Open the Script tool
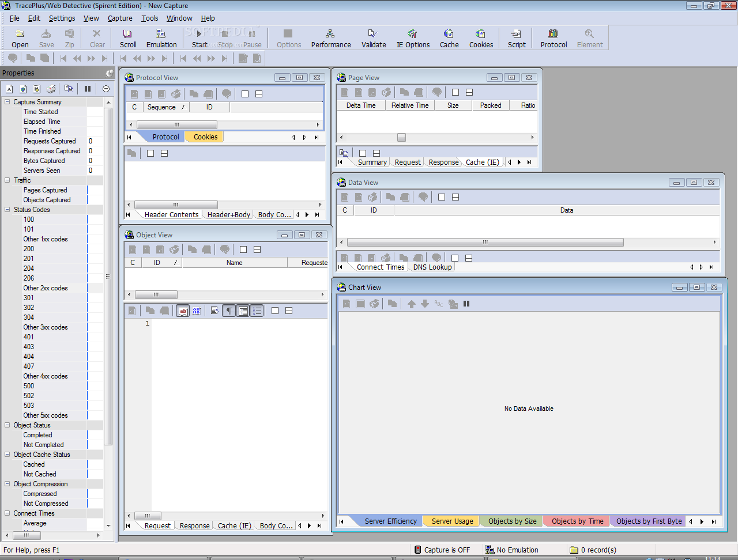Image resolution: width=738 pixels, height=560 pixels. (x=517, y=39)
